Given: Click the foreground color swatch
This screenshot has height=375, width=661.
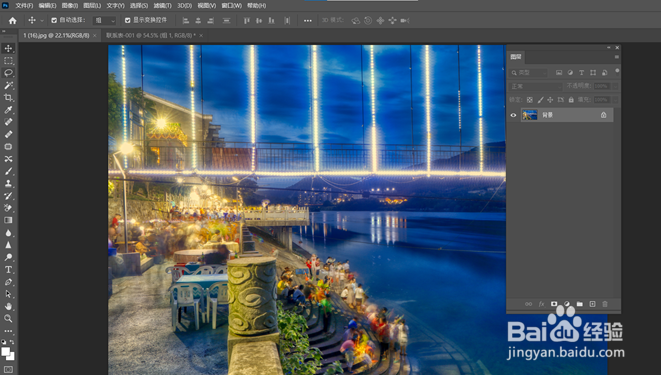Looking at the screenshot, I should (x=5, y=351).
